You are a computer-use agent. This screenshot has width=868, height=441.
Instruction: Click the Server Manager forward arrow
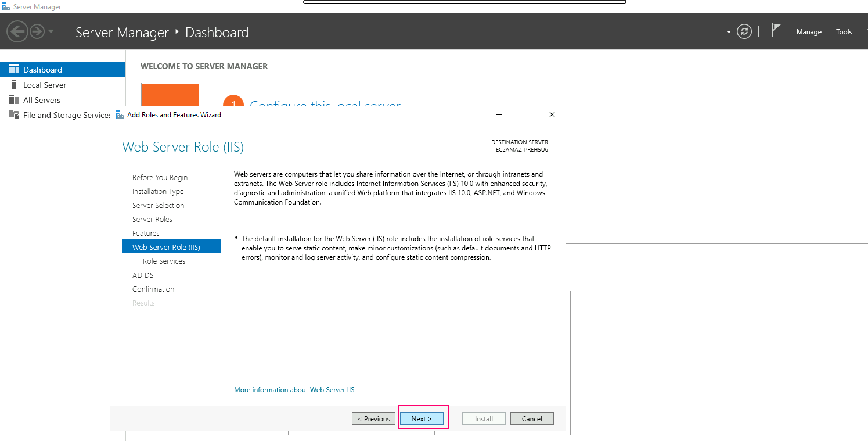37,31
